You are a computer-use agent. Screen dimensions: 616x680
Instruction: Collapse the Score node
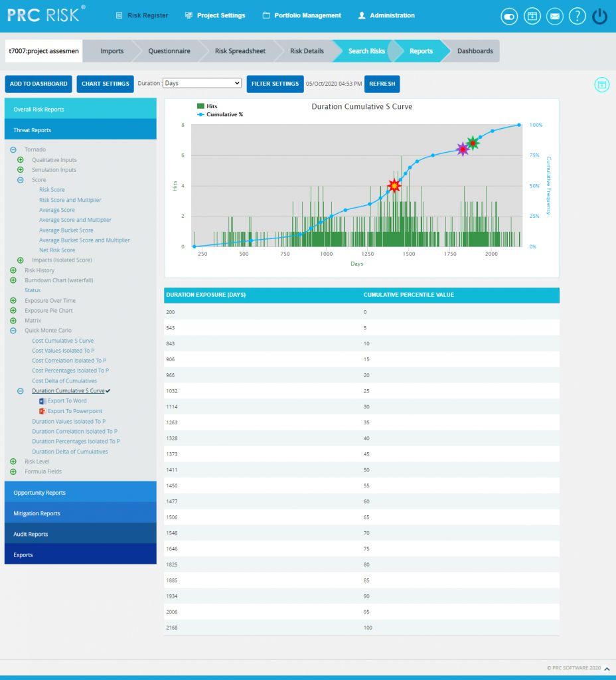tap(21, 180)
